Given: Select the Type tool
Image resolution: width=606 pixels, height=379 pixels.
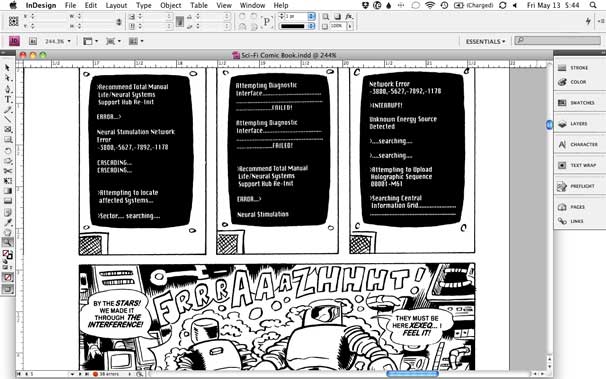Looking at the screenshot, I should coord(8,99).
